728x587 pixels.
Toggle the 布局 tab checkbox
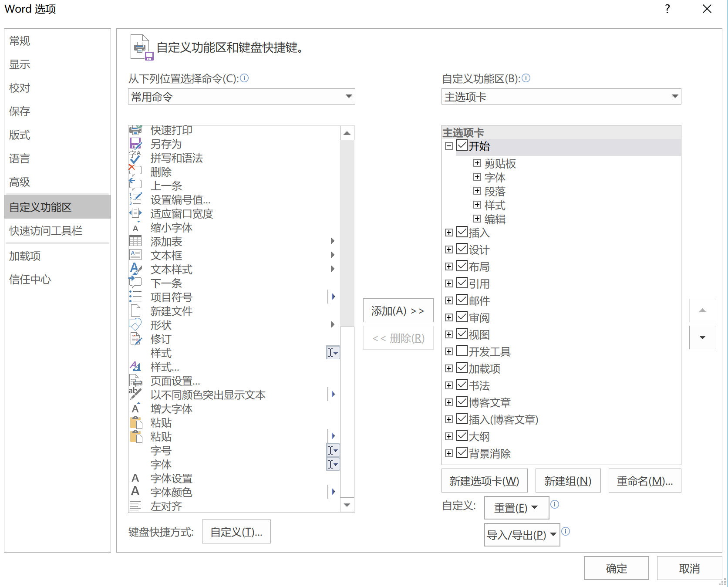tap(462, 266)
